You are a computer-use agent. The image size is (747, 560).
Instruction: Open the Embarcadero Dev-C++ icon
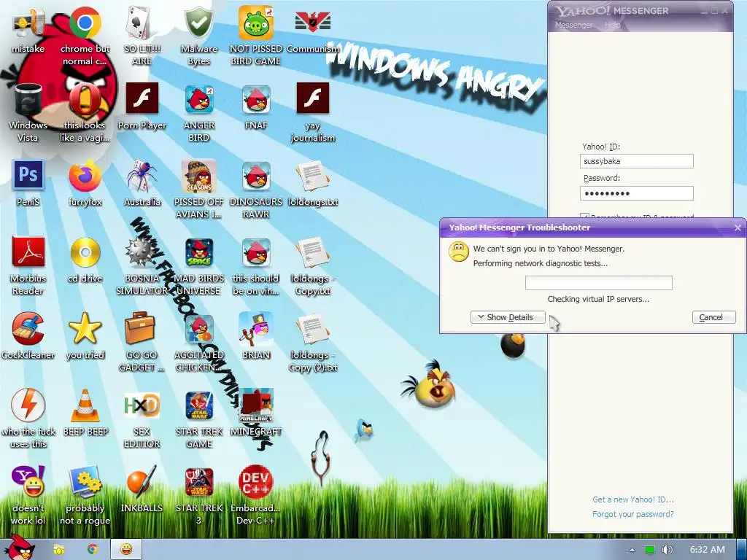(256, 481)
